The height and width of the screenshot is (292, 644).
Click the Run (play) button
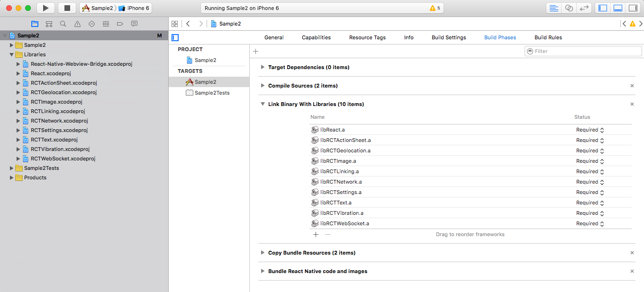(x=45, y=8)
